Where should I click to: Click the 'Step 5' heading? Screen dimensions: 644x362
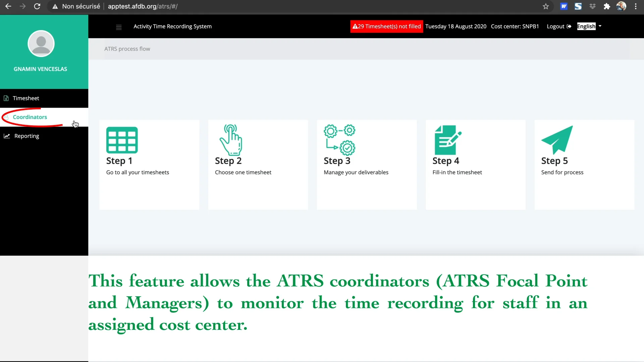[554, 161]
